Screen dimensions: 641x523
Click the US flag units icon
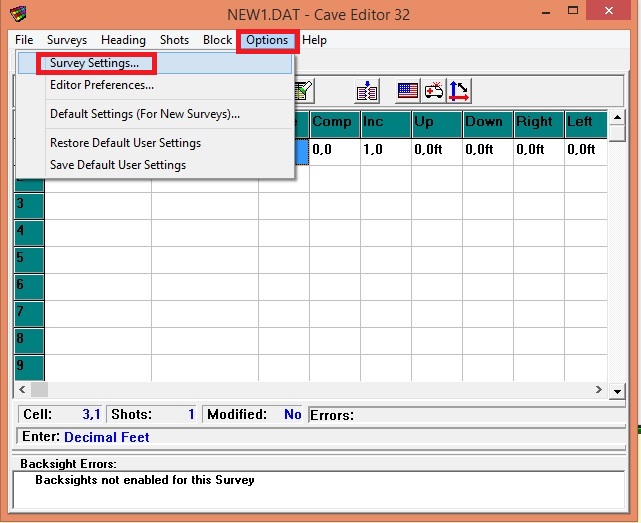(x=407, y=91)
